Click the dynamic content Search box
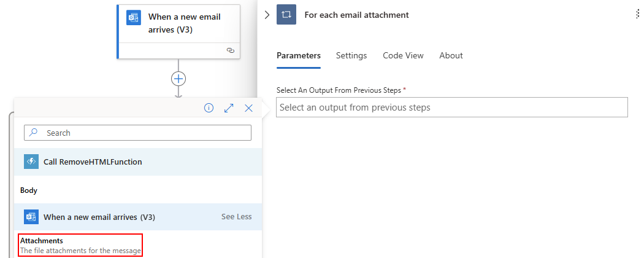Screen dimensions: 644x258 pos(138,133)
